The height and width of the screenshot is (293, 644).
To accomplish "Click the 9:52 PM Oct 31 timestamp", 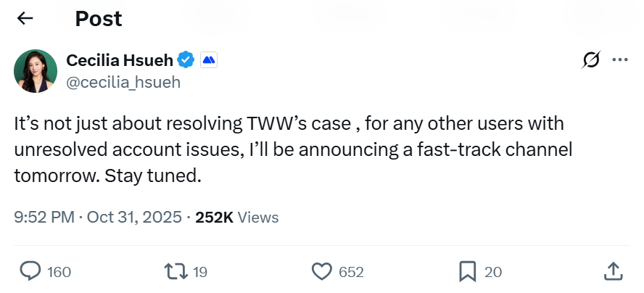I will (98, 217).
